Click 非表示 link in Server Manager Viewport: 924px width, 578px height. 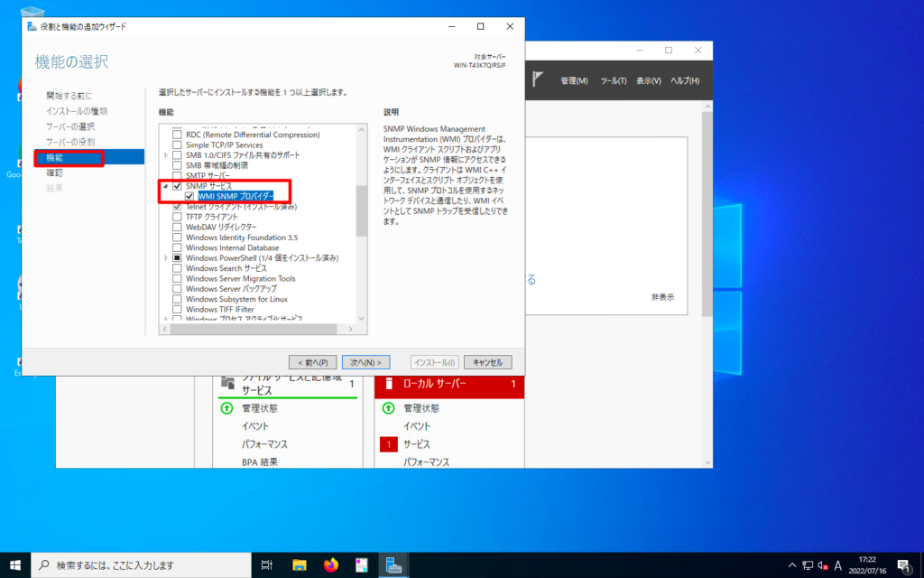[662, 297]
